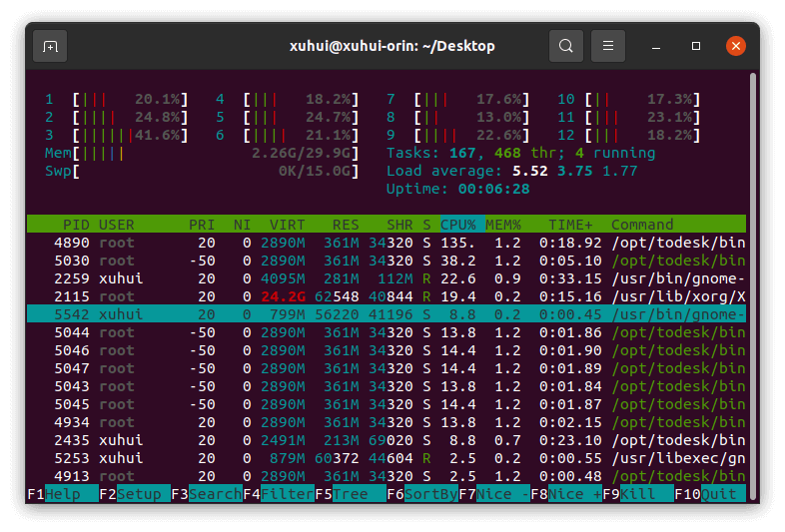Screen dimensions: 785x532
Task: Activate F3 Search function
Action: pos(207,494)
